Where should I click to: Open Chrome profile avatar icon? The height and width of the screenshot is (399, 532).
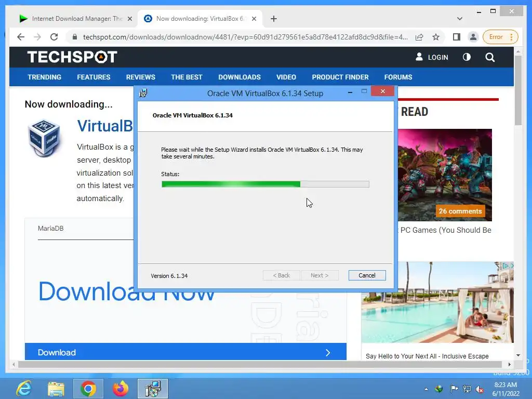coord(473,37)
